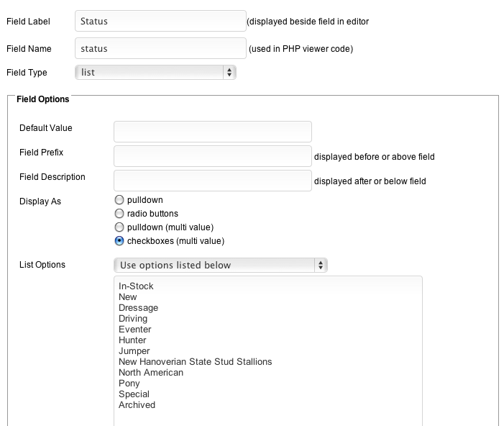Click the Hunter line in options list
The height and width of the screenshot is (426, 504).
pyautogui.click(x=132, y=340)
